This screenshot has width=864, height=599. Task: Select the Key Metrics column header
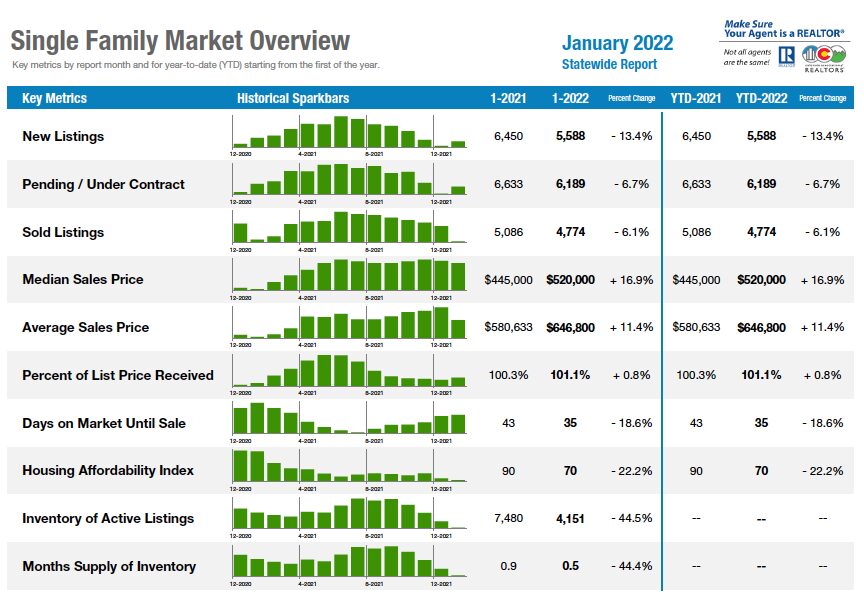(x=55, y=98)
